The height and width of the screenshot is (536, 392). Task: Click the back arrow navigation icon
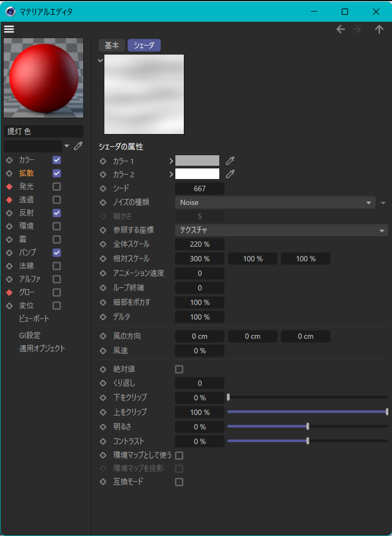(341, 30)
